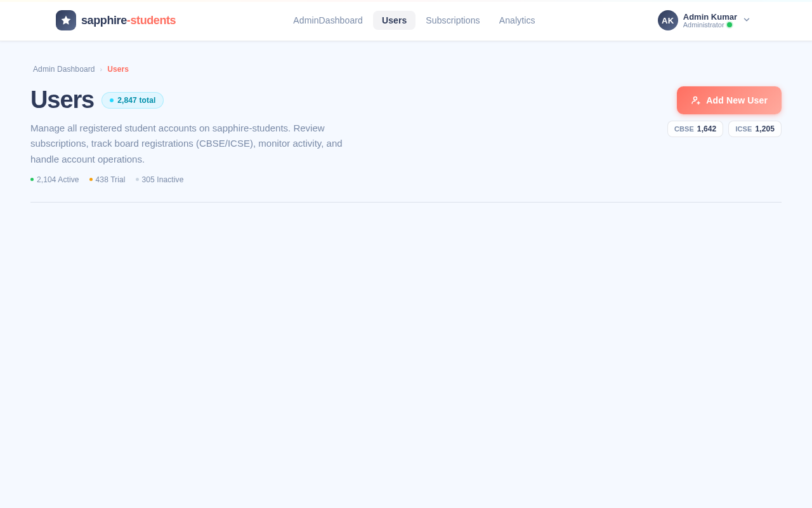Click the 2,104 Active stat
The image size is (812, 508).
pos(55,180)
